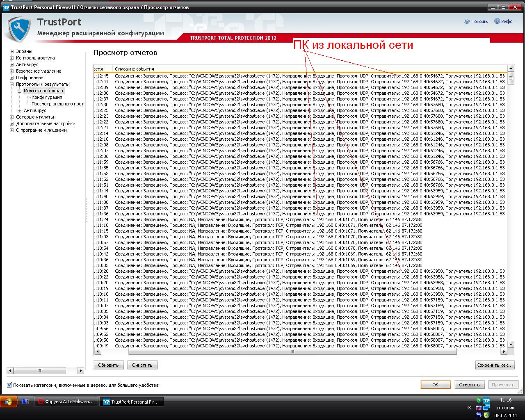Image resolution: width=525 pixels, height=420 pixels.
Task: Click the log list vertical scrollbar thumb
Action: coord(511,78)
